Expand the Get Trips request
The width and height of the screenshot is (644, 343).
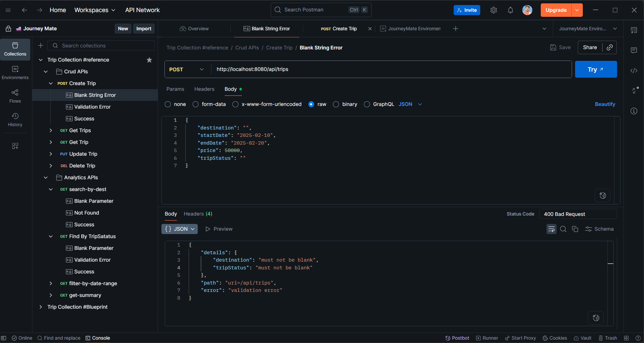tap(51, 130)
